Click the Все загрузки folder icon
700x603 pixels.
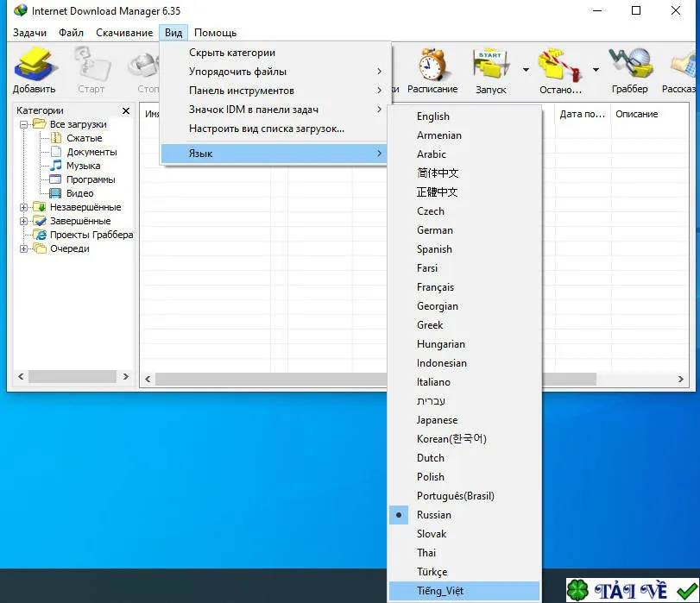click(40, 124)
